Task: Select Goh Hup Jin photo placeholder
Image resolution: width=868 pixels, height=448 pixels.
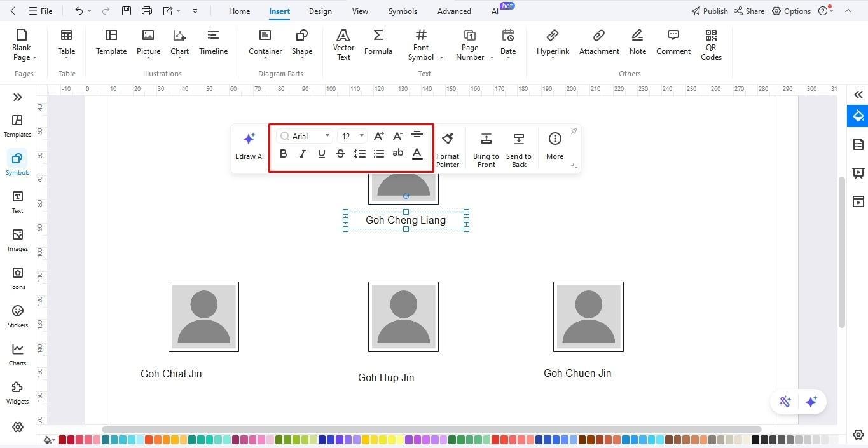Action: pyautogui.click(x=403, y=316)
